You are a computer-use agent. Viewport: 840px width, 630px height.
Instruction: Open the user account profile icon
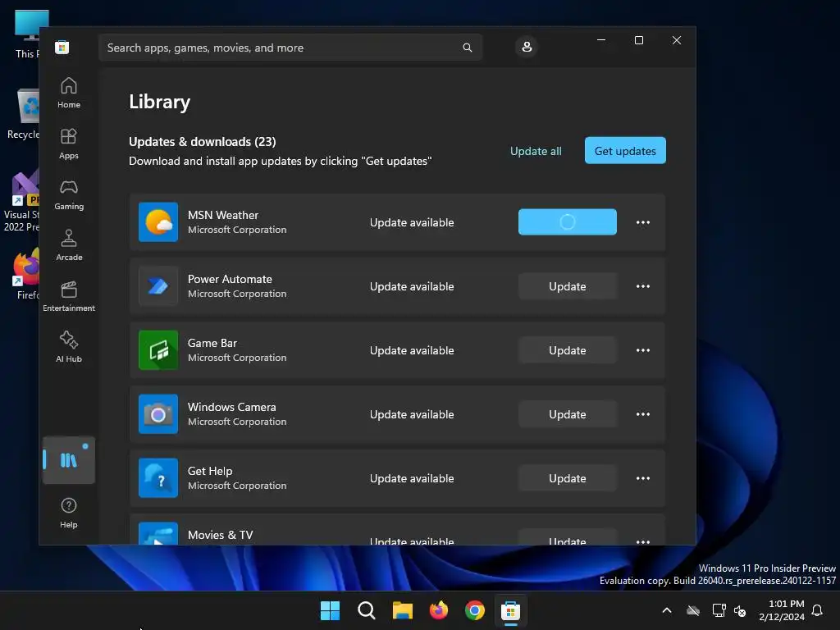[x=527, y=47]
